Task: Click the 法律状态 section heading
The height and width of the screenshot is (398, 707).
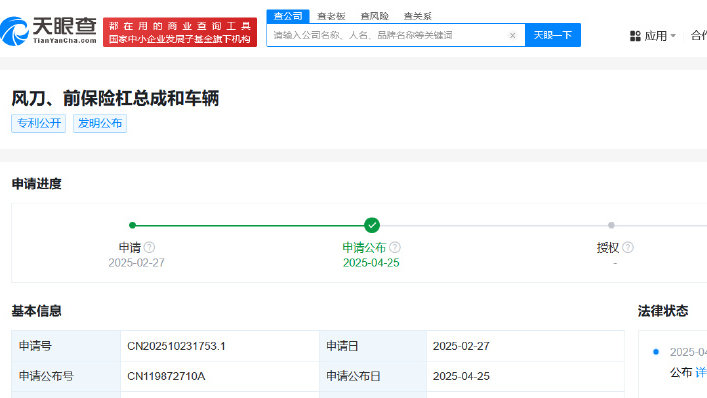Action: [663, 311]
